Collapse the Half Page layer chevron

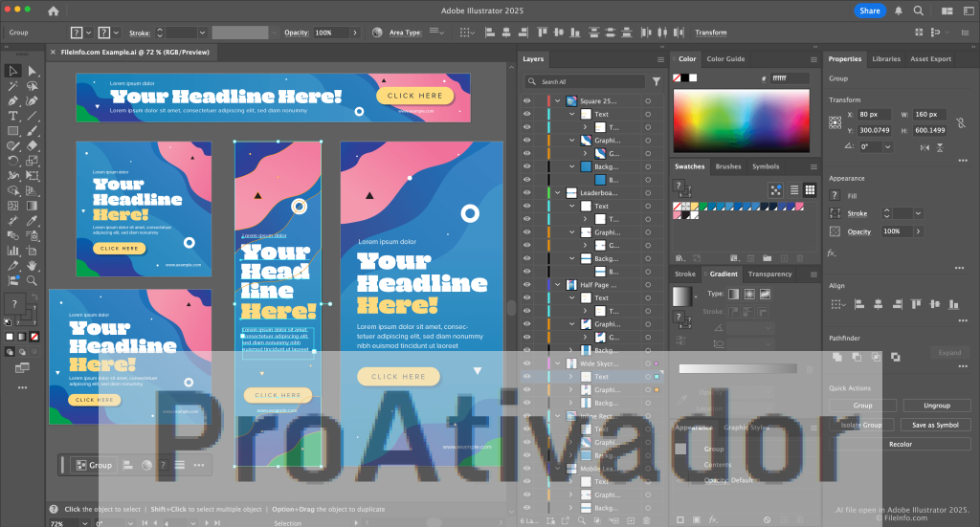coord(558,284)
